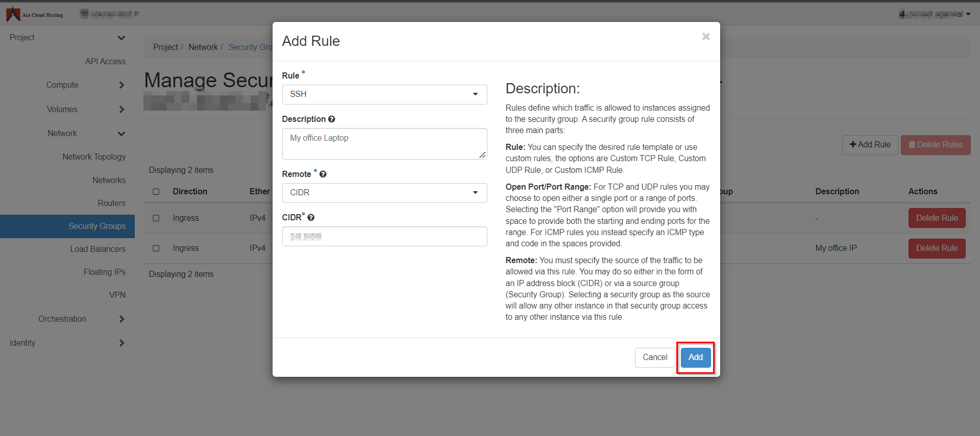Check the first Ingress rule checkbox
The image size is (980, 436).
click(156, 218)
